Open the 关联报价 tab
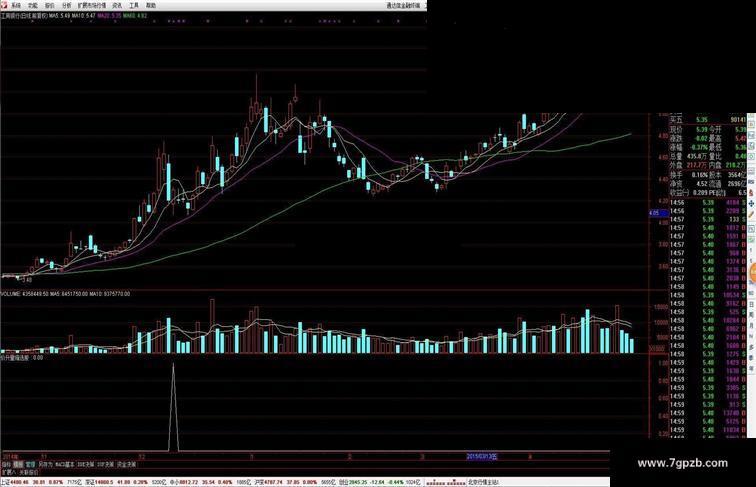 point(28,472)
